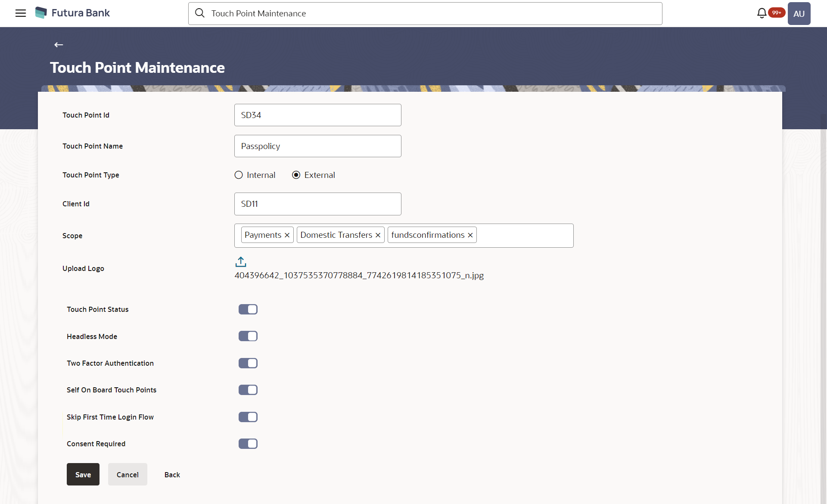The height and width of the screenshot is (504, 827).
Task: Remove the Domestic Transfers scope tag
Action: pyautogui.click(x=378, y=235)
